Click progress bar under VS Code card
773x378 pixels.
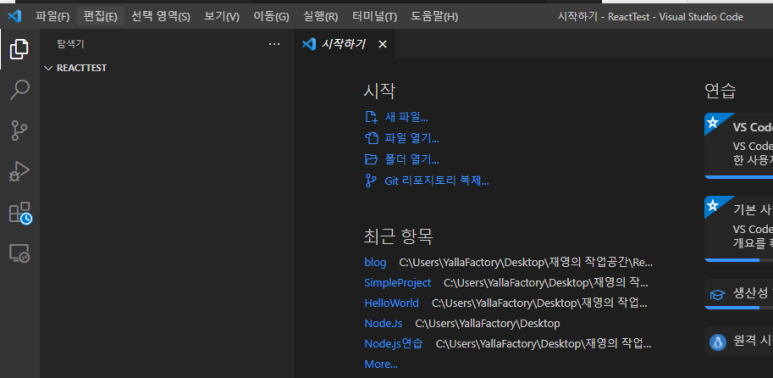click(x=739, y=176)
